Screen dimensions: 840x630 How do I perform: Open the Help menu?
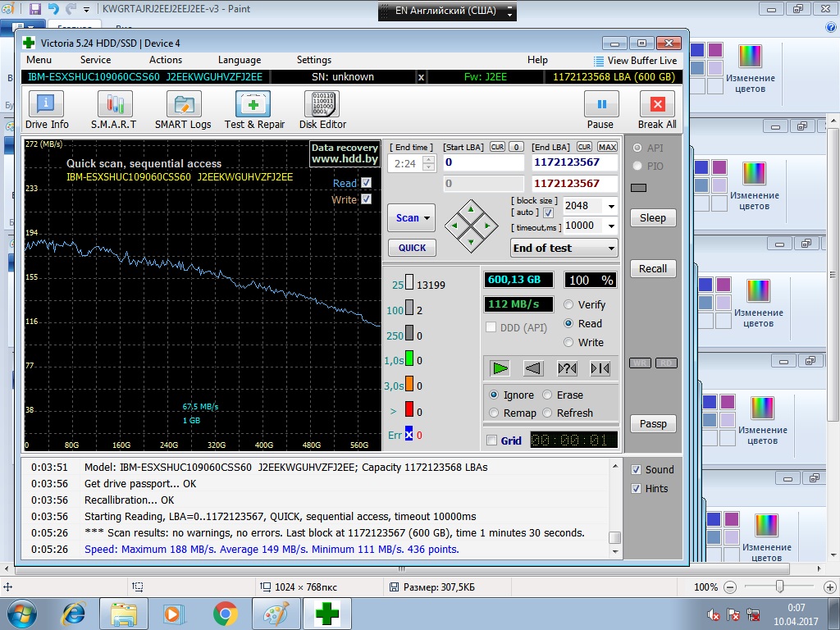tap(537, 60)
